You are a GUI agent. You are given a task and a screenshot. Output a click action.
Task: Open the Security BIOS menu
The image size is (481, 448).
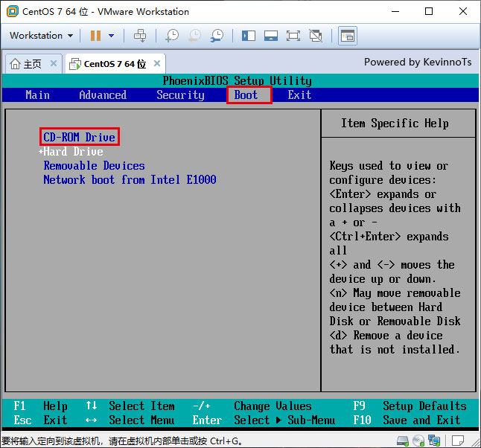click(180, 95)
